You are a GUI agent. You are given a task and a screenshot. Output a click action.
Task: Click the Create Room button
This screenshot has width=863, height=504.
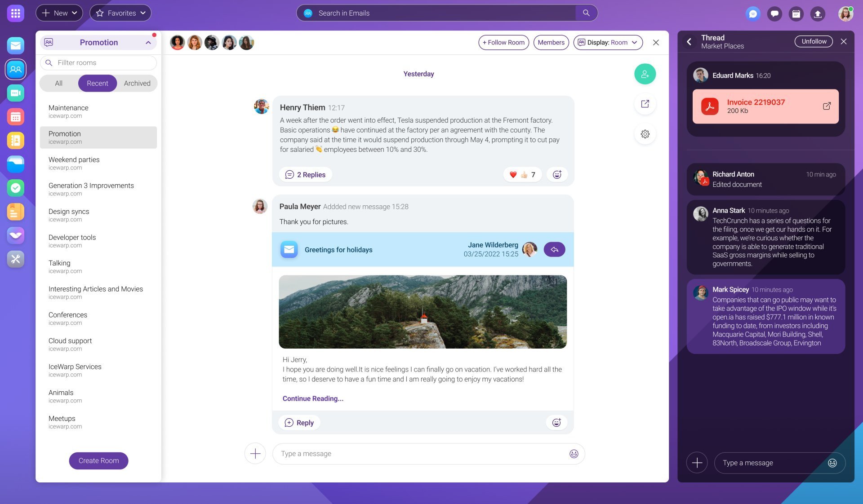click(98, 460)
